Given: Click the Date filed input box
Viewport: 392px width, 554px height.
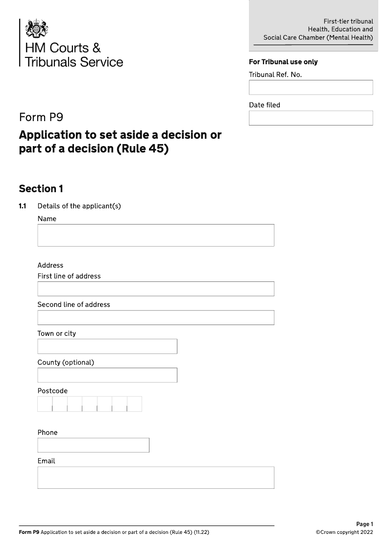Looking at the screenshot, I should (x=311, y=118).
